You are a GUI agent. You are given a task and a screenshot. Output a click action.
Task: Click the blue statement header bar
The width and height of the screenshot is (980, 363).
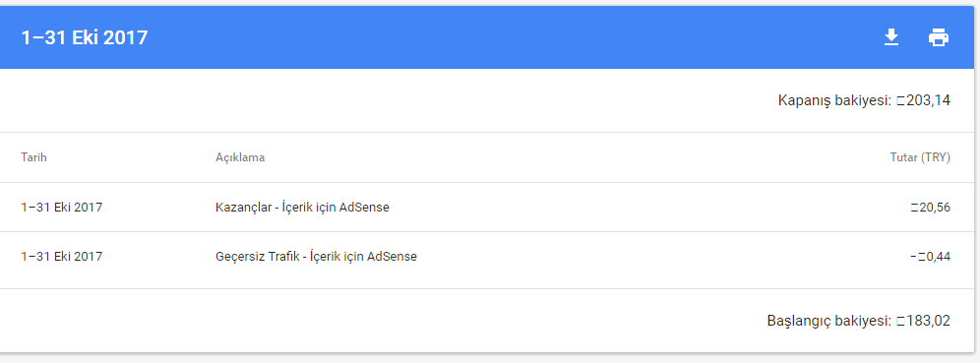487,37
